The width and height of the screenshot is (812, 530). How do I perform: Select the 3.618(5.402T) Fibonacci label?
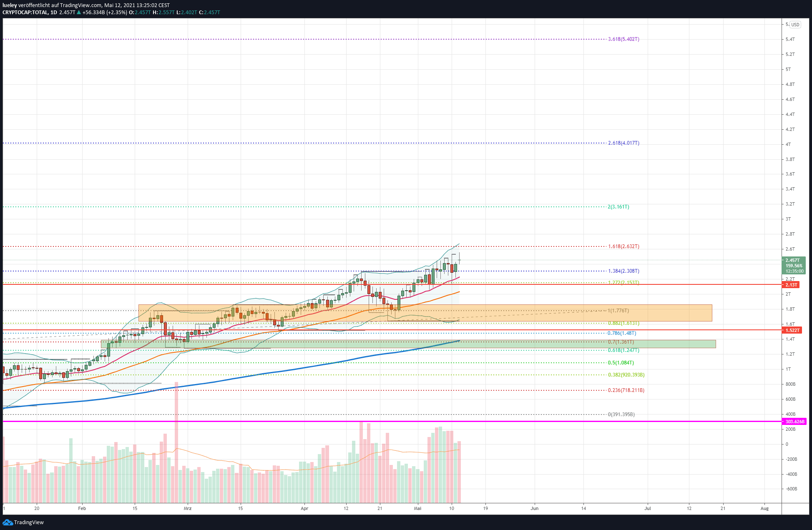click(623, 39)
